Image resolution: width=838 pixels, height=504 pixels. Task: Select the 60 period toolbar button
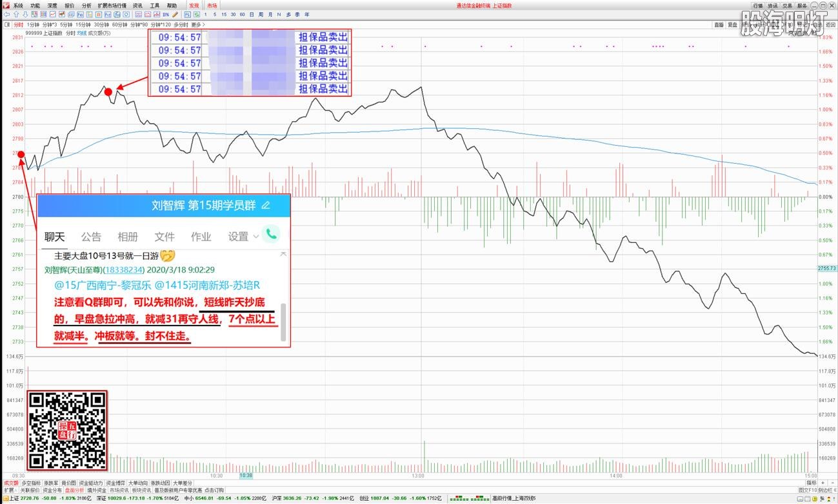tap(242, 14)
